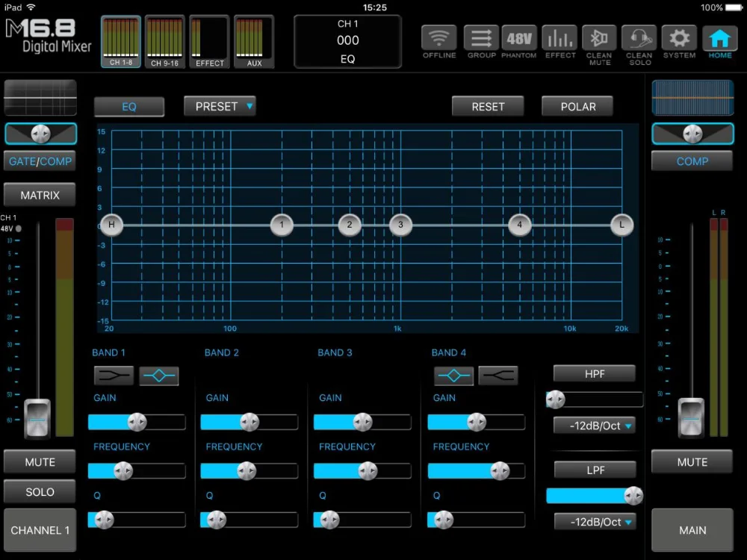The width and height of the screenshot is (747, 560).
Task: Open SYSTEM settings gear icon
Action: [x=679, y=38]
